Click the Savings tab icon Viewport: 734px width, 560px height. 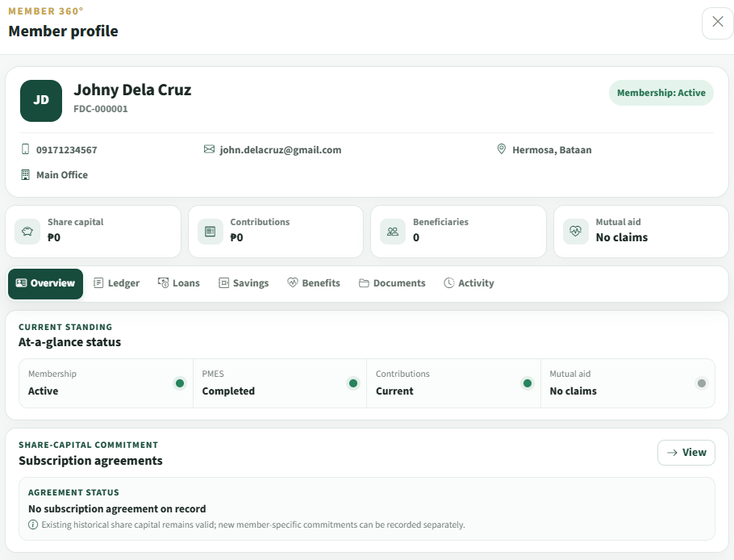pos(223,282)
